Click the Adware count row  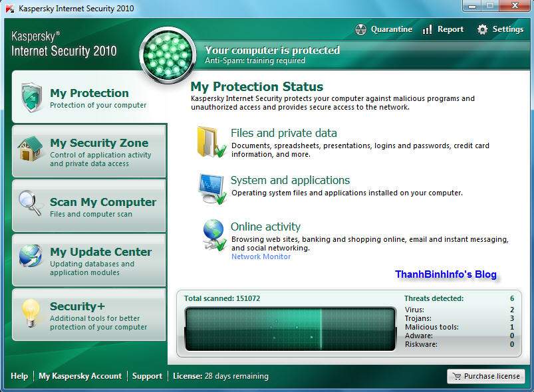click(x=460, y=336)
